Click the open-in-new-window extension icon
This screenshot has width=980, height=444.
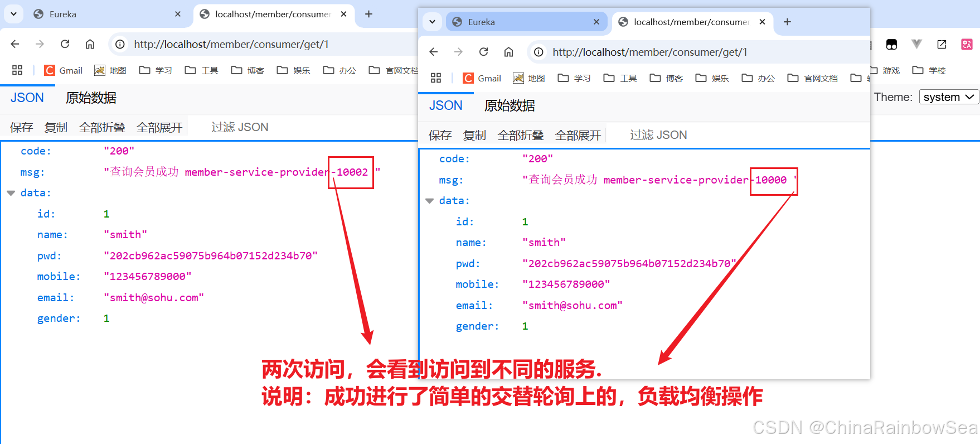942,44
